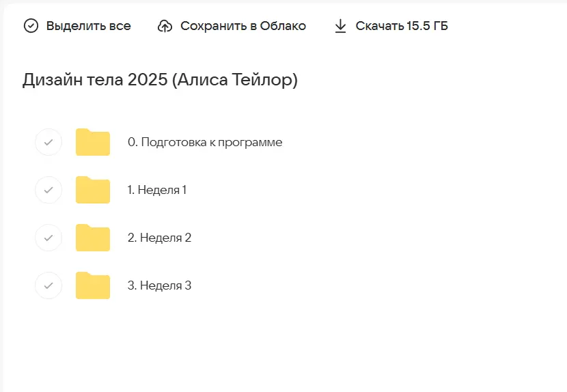Hit the "Скачать" download button text
This screenshot has height=392, width=567.
point(377,26)
